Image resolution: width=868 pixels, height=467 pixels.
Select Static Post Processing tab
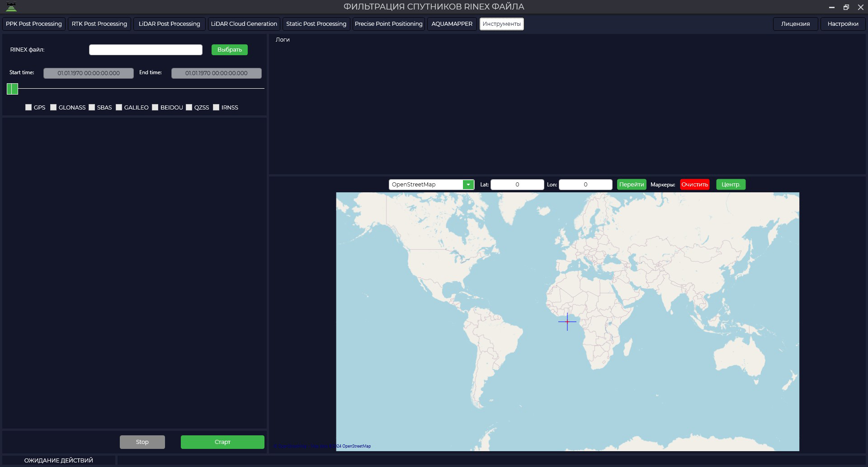coord(316,24)
